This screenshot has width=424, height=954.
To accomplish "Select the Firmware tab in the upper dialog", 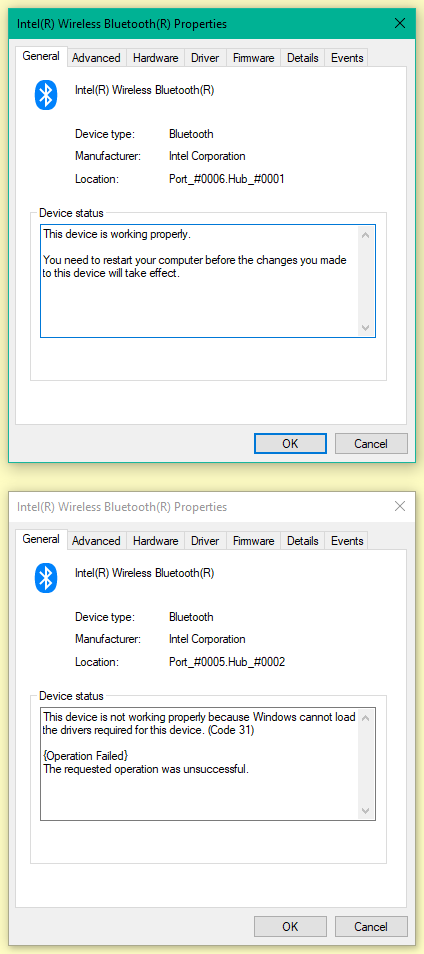I will [x=254, y=58].
